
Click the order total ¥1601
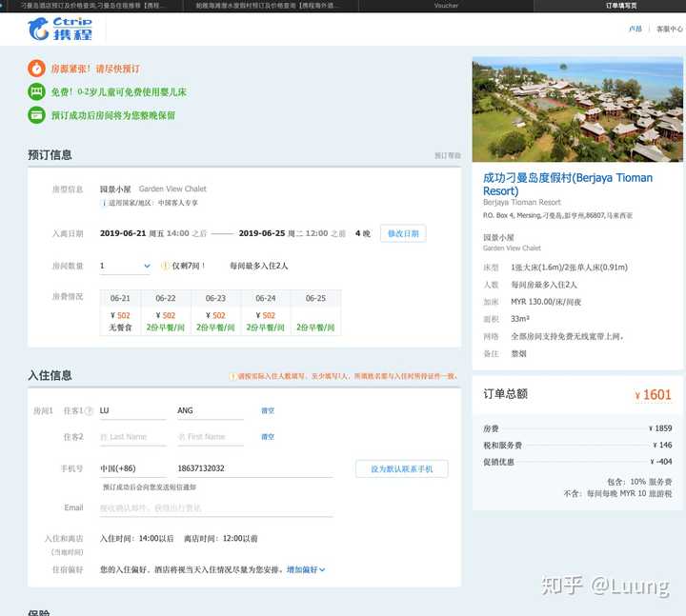653,395
